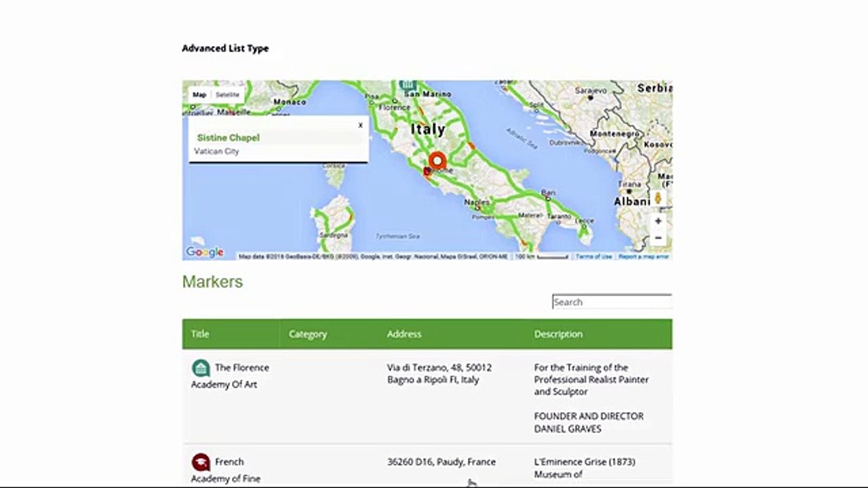Sort markers by Title column

click(231, 334)
